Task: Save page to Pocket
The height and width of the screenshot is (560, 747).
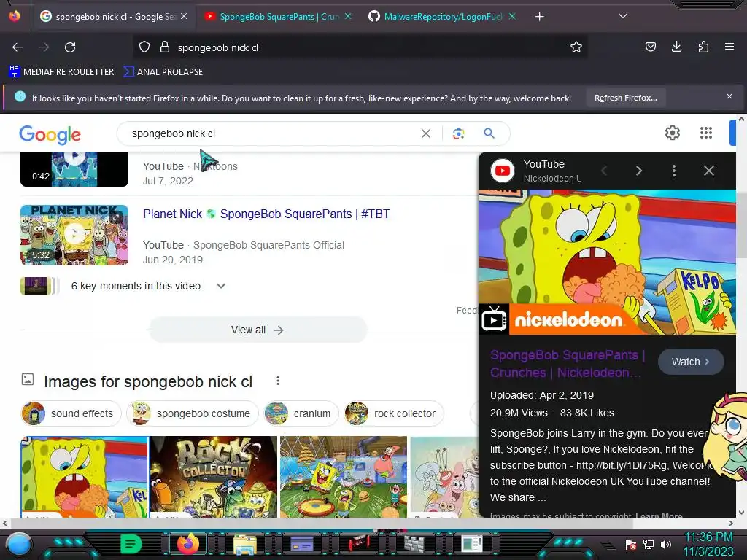Action: [650, 47]
